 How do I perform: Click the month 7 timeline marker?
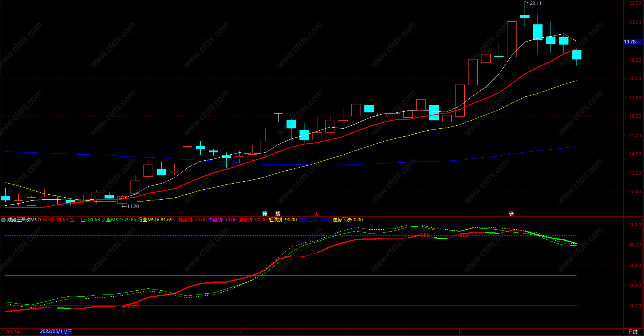click(x=461, y=332)
